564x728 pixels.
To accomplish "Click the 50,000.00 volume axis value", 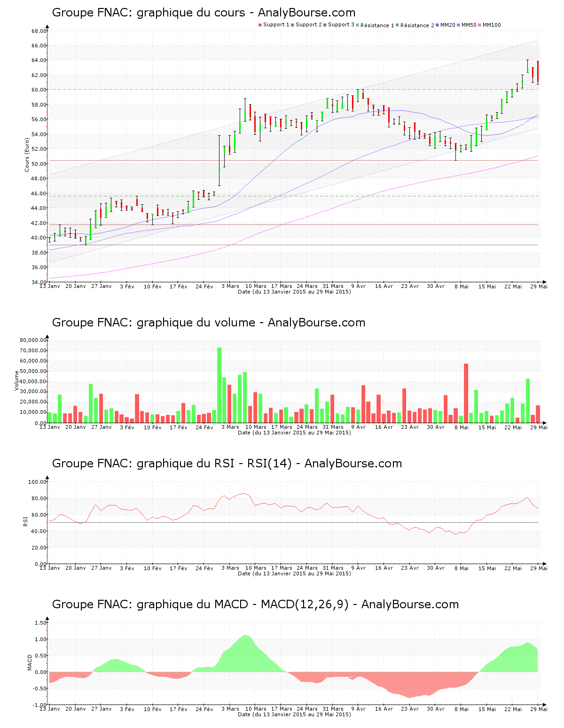I will click(33, 371).
